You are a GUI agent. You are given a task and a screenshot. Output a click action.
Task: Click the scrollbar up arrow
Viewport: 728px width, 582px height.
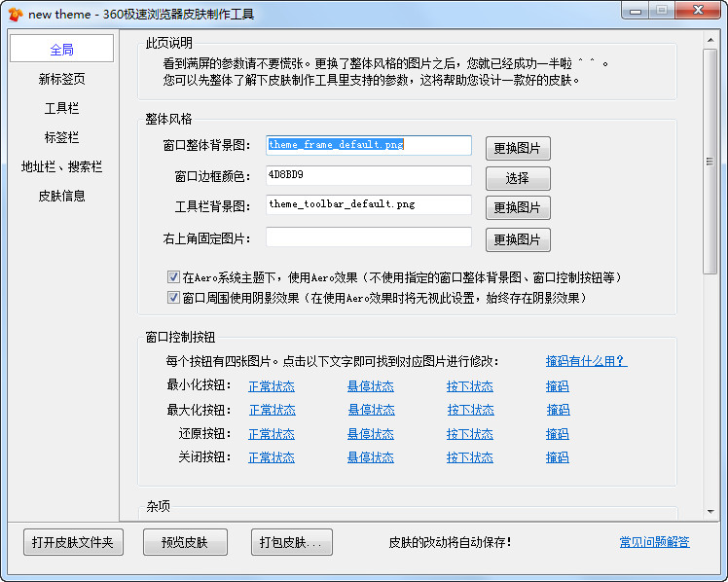710,40
